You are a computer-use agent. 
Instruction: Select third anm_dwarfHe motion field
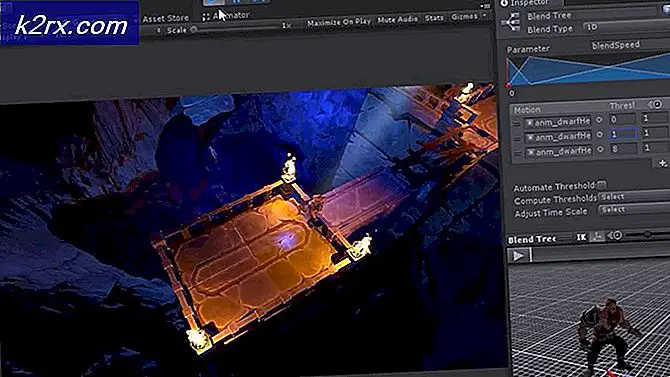click(x=558, y=151)
